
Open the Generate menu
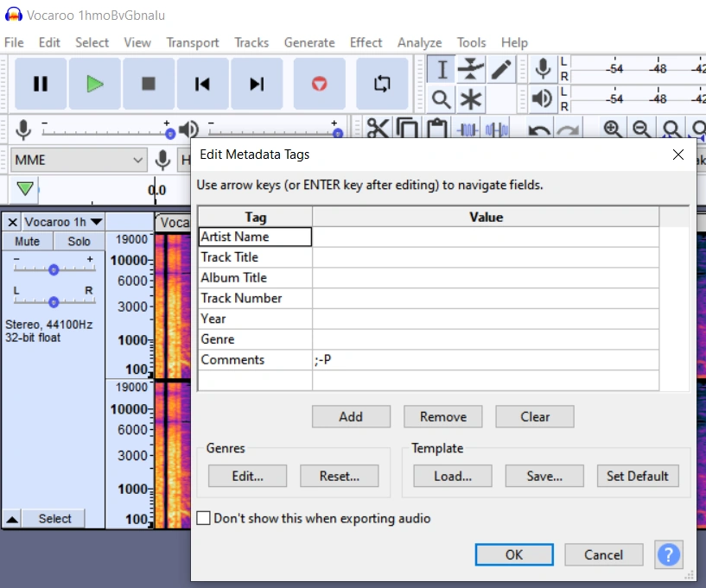click(x=309, y=42)
